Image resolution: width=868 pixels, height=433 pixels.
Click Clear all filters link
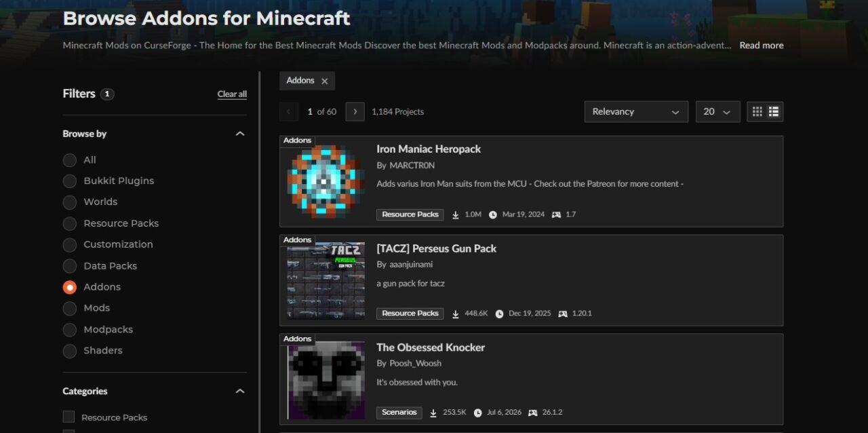click(x=232, y=94)
